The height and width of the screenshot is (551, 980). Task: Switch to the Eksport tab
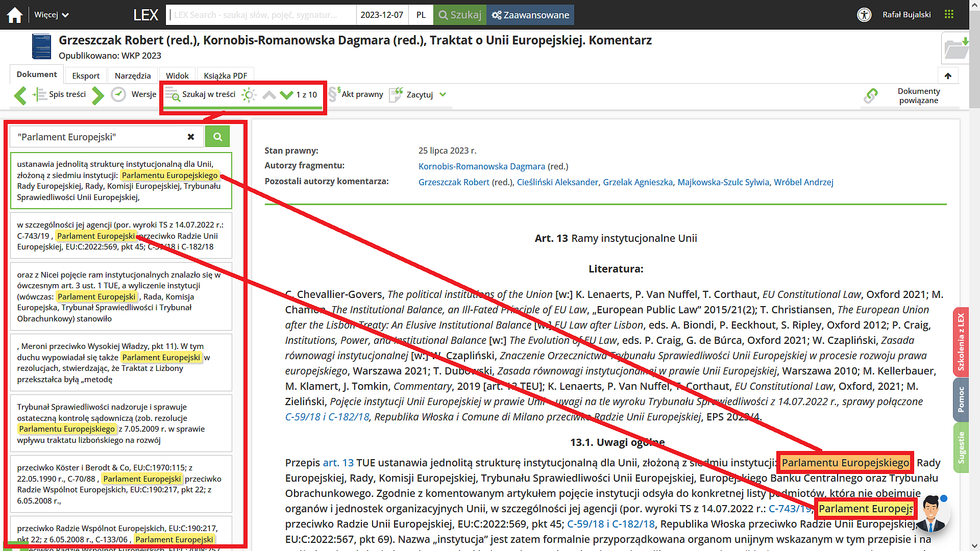pyautogui.click(x=86, y=76)
